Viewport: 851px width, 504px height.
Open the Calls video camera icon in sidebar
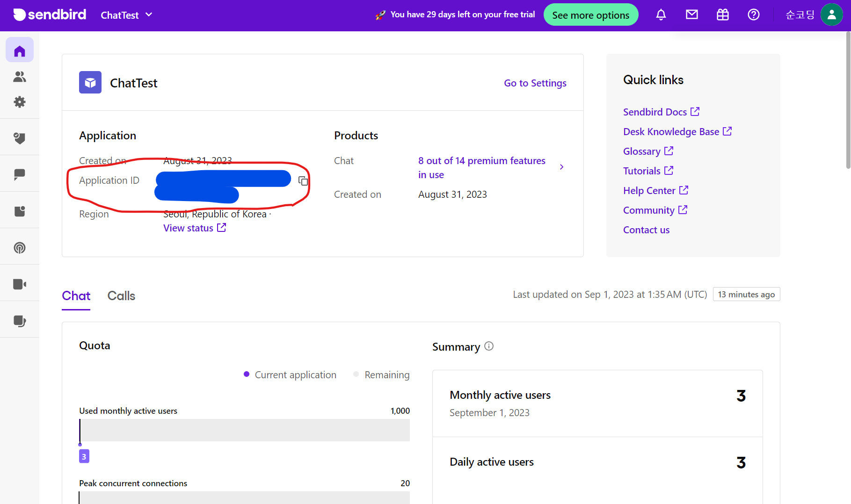(x=20, y=284)
